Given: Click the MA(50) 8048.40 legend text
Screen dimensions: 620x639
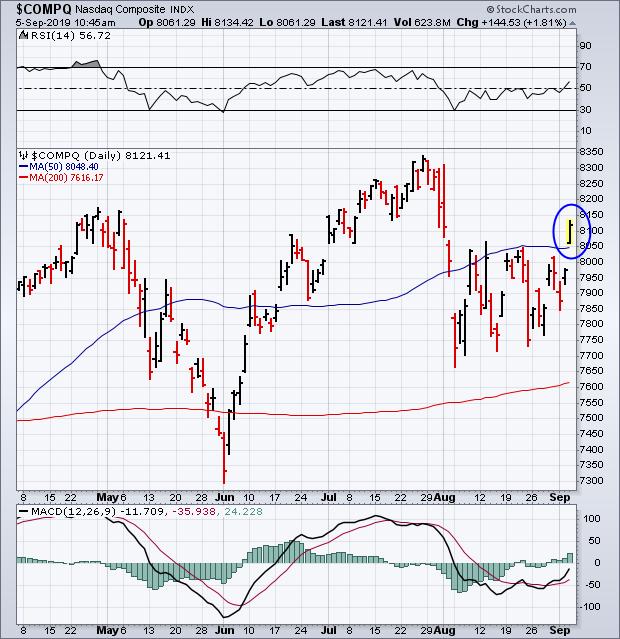Looking at the screenshot, I should tap(64, 166).
